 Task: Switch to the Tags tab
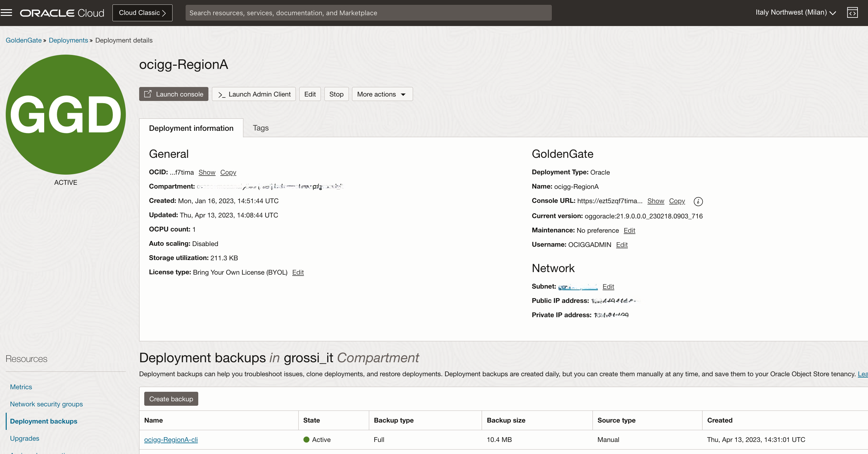pos(261,128)
